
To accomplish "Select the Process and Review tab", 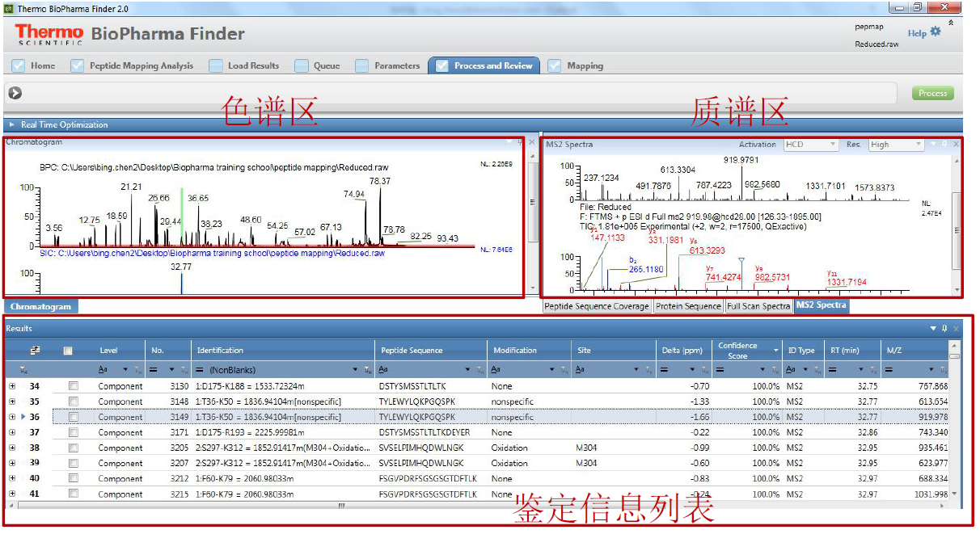I will [484, 65].
